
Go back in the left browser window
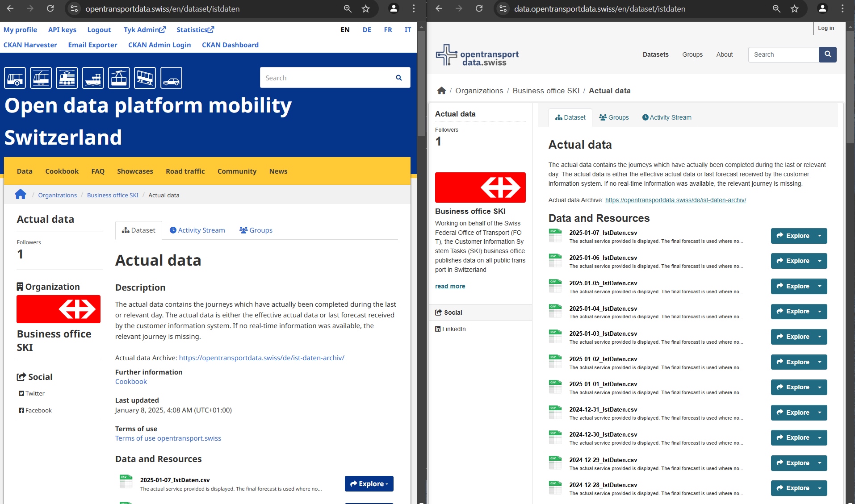coord(10,8)
